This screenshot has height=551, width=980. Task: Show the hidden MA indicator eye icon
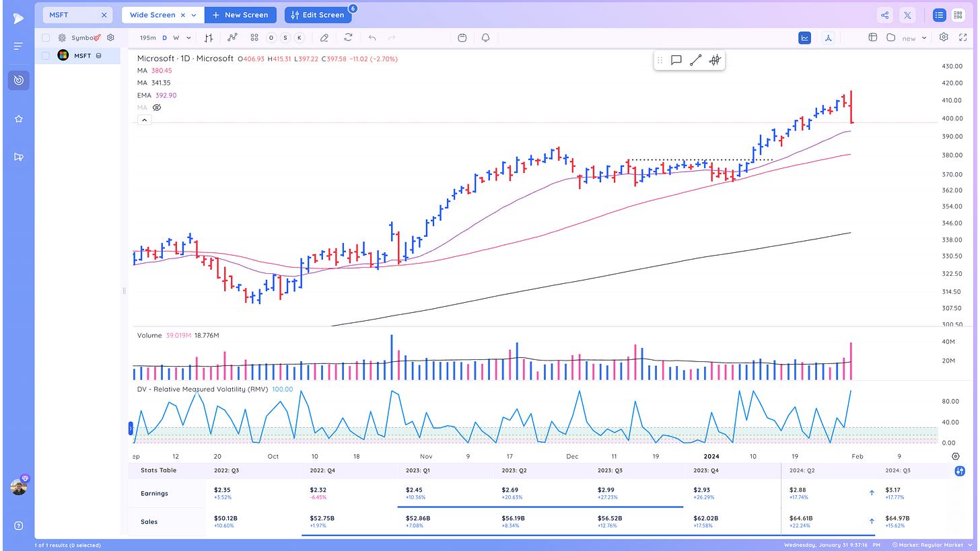point(157,108)
